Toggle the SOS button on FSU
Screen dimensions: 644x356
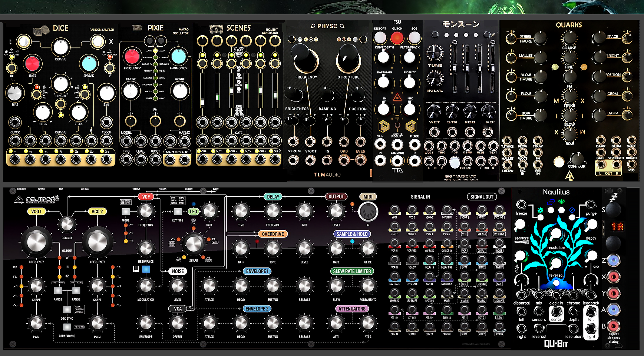click(x=414, y=37)
